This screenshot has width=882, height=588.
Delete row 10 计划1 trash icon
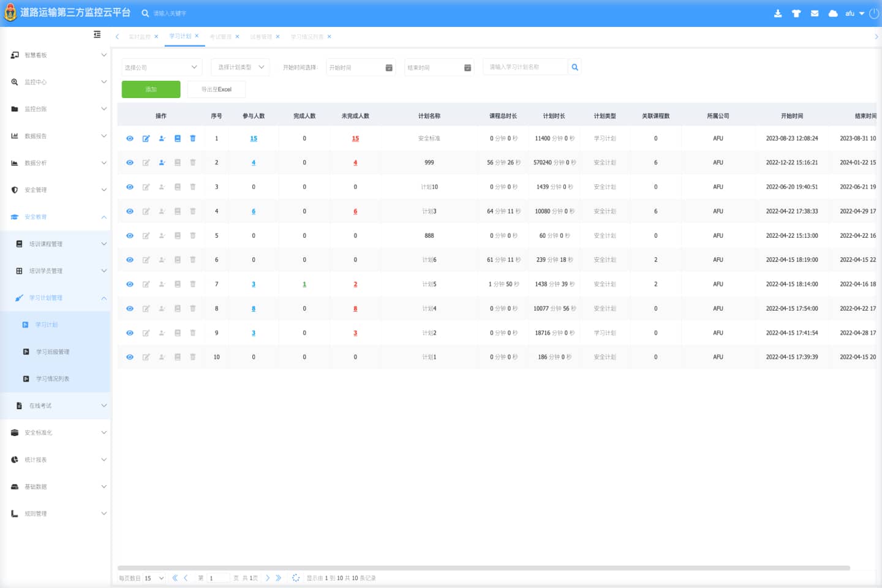[x=193, y=357]
